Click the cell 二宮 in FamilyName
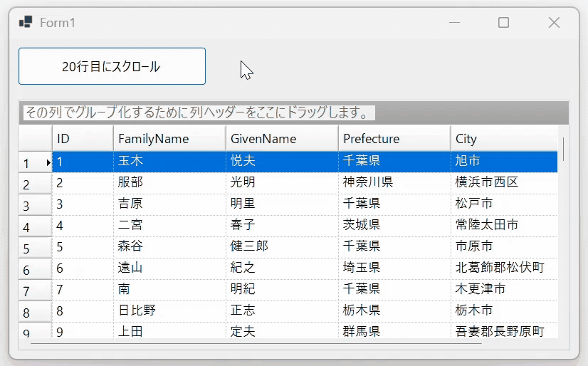Image resolution: width=588 pixels, height=366 pixels. tap(169, 226)
